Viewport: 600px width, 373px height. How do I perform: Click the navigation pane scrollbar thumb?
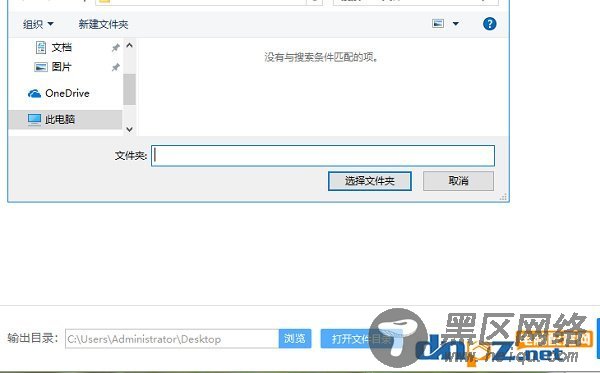(x=129, y=89)
